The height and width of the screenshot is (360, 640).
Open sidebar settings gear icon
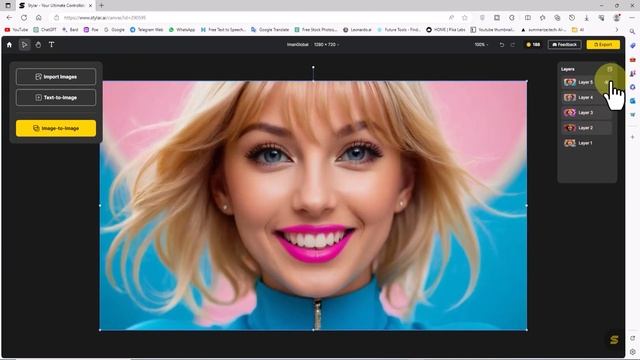tap(633, 351)
